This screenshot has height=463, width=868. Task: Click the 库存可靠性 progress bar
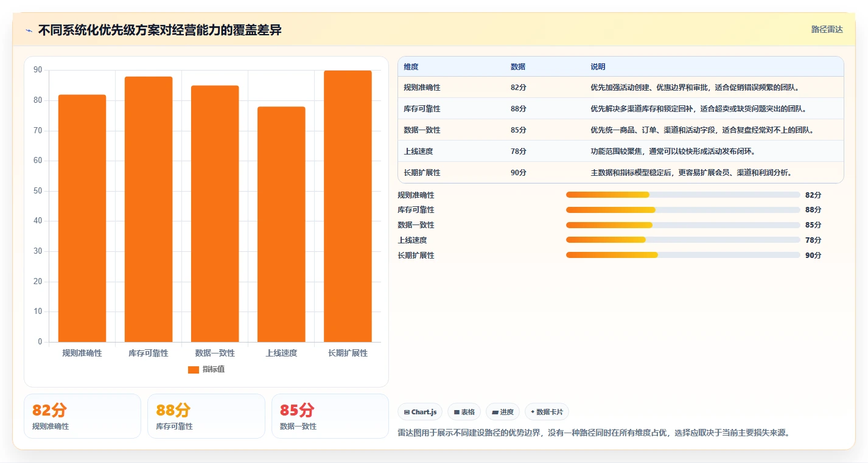683,210
